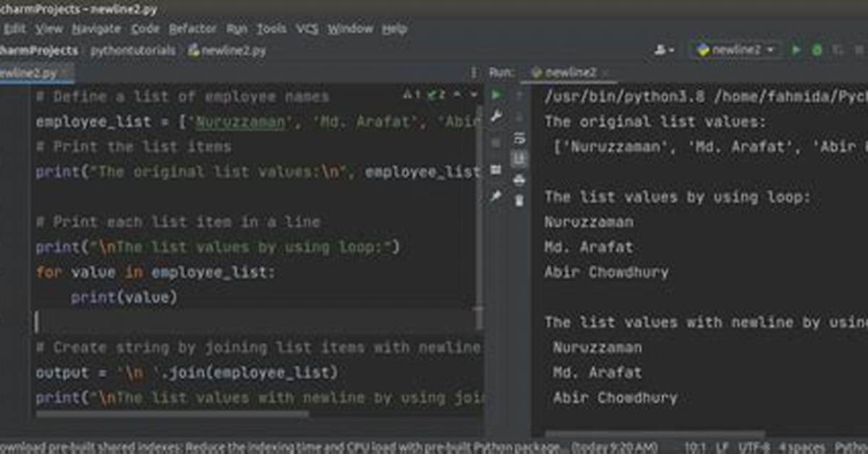Image resolution: width=868 pixels, height=454 pixels.
Task: Pin the Run tab with pin icon
Action: pos(496,196)
